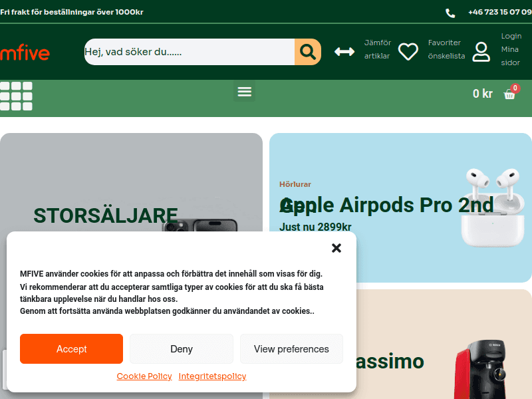The image size is (532, 399).
Task: Click the magnifying glass search button
Action: coord(307,52)
